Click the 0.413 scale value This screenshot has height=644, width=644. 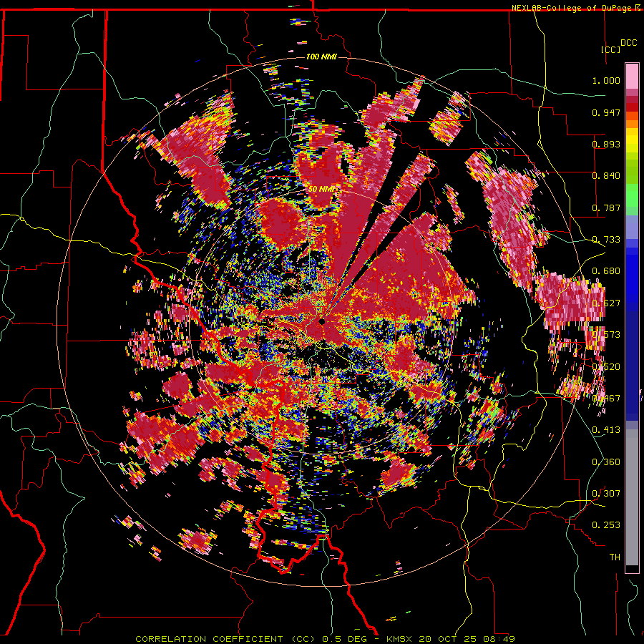click(606, 430)
